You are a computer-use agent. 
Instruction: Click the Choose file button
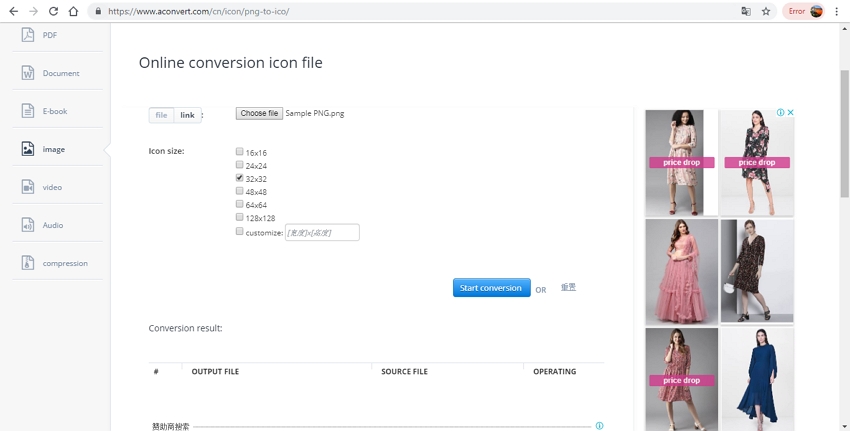pos(259,114)
